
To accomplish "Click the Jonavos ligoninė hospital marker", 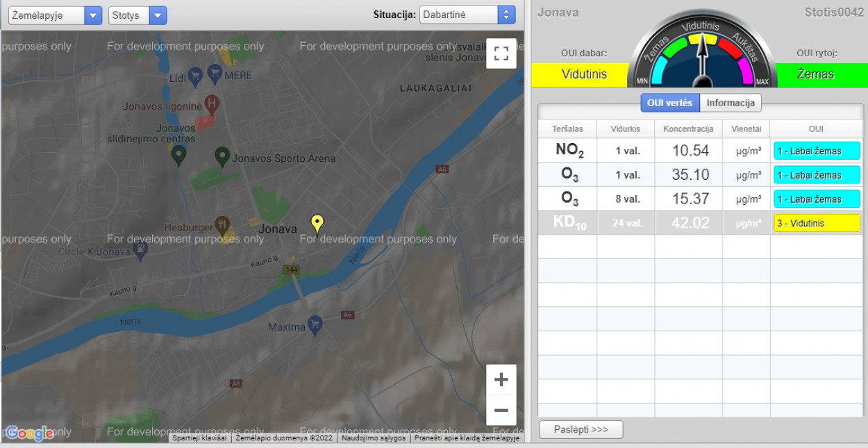I will 212,104.
